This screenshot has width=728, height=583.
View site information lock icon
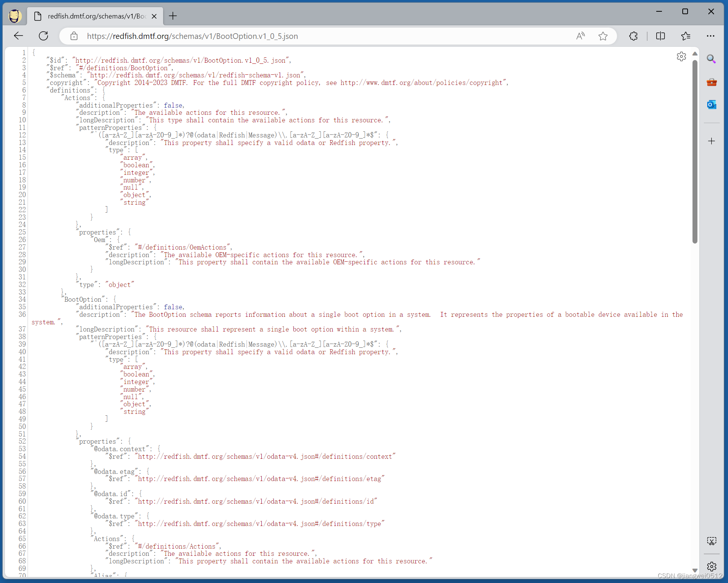[x=74, y=36]
